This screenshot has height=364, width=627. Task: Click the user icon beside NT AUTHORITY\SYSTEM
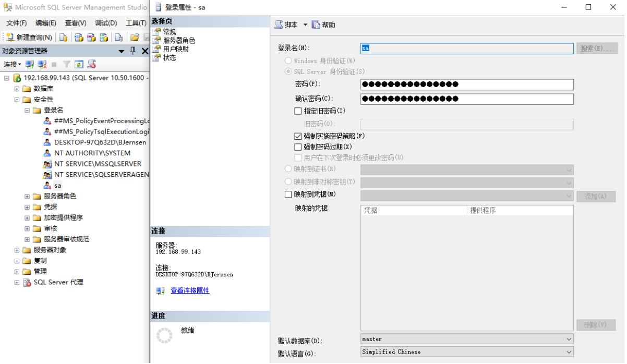(47, 153)
